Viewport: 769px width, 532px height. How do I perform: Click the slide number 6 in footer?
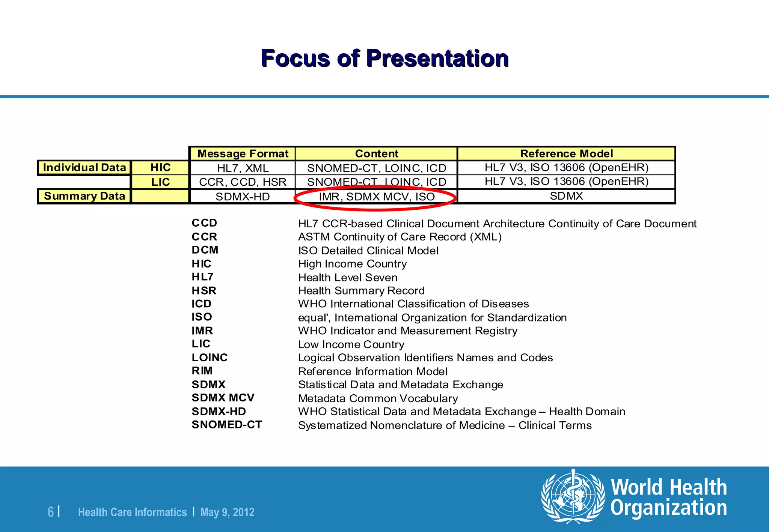[x=51, y=512]
